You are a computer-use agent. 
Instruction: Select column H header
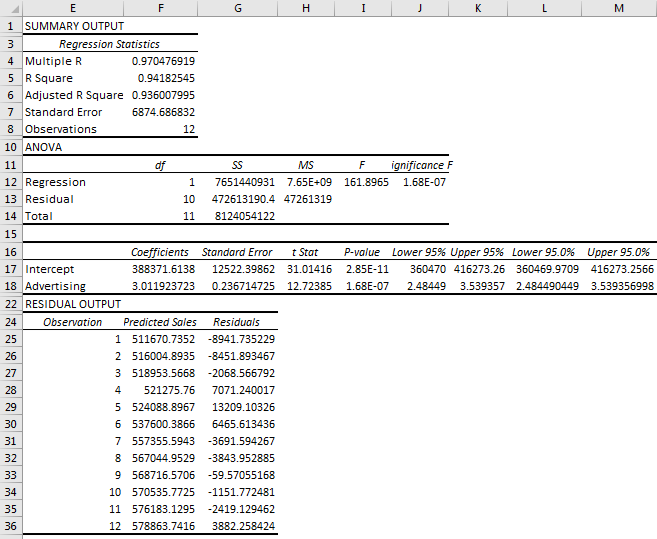point(306,8)
